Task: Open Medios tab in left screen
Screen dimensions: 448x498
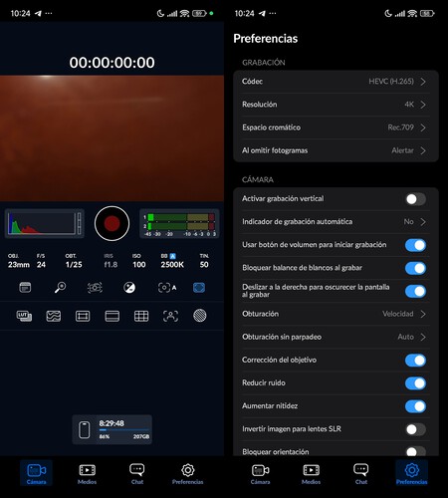Action: [87, 473]
